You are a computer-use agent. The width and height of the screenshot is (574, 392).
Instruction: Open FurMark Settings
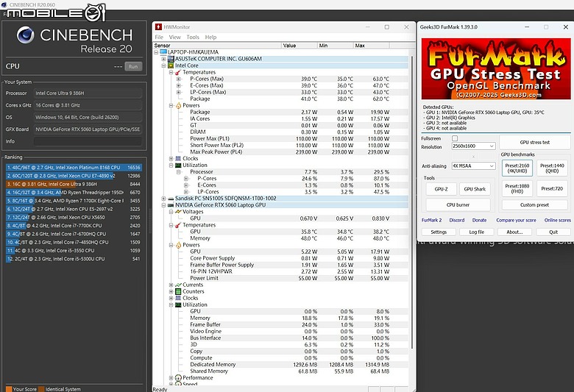(439, 232)
